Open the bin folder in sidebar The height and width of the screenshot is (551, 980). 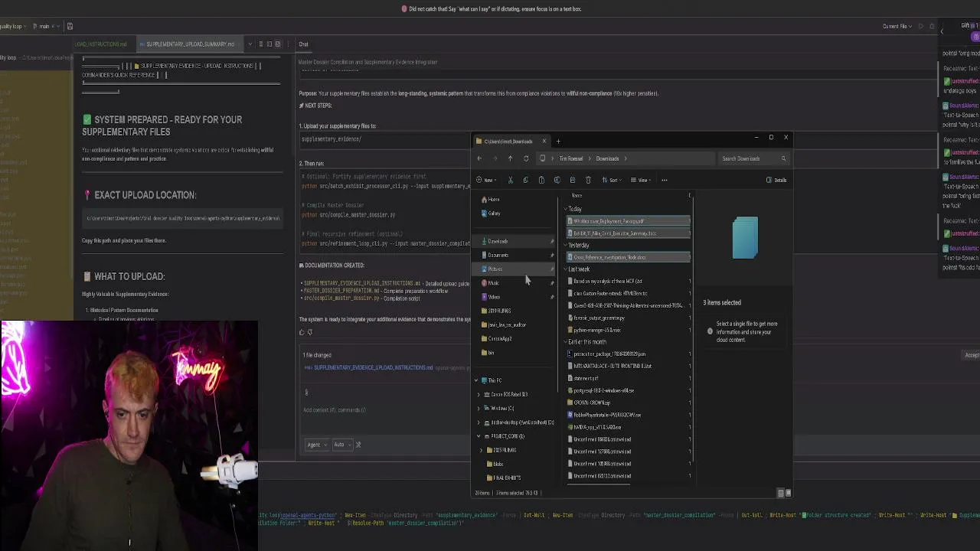pos(488,353)
